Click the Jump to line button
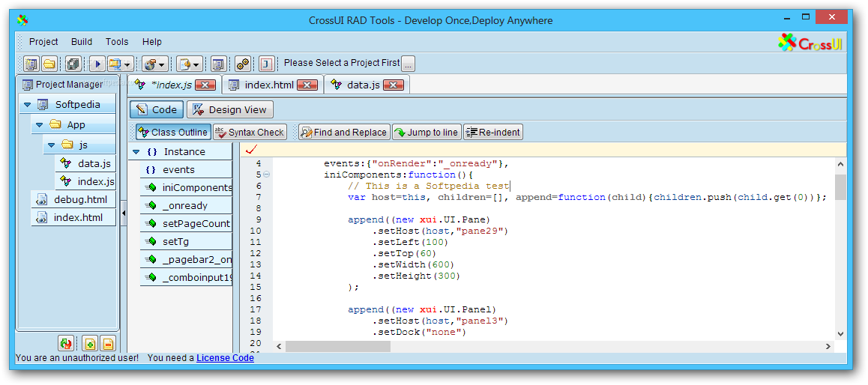 point(427,133)
